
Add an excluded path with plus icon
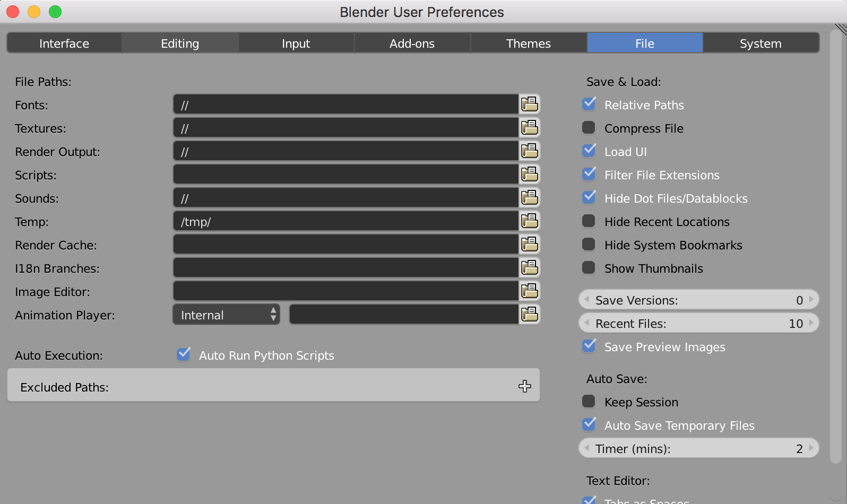tap(525, 386)
